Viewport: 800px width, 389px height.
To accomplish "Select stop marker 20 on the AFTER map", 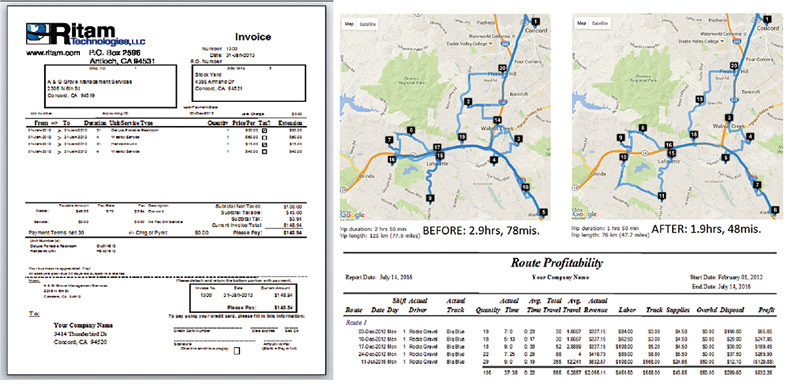I will [x=734, y=66].
